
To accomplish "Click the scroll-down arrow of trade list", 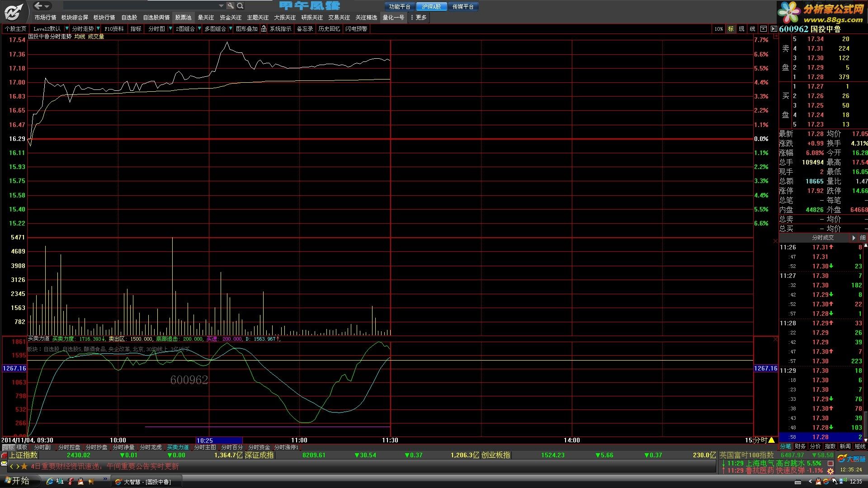I will tap(865, 440).
